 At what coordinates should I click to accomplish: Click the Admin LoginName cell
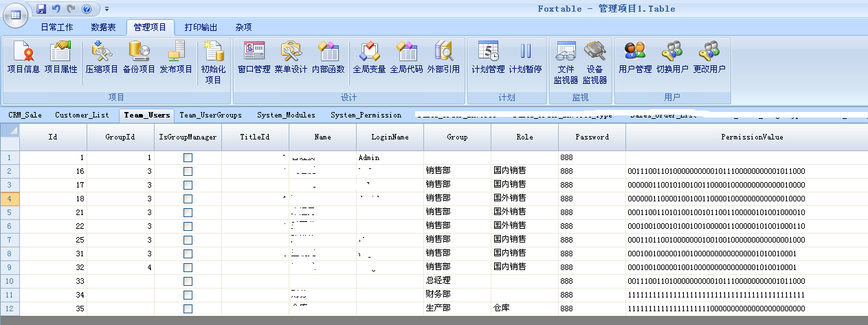coord(390,157)
